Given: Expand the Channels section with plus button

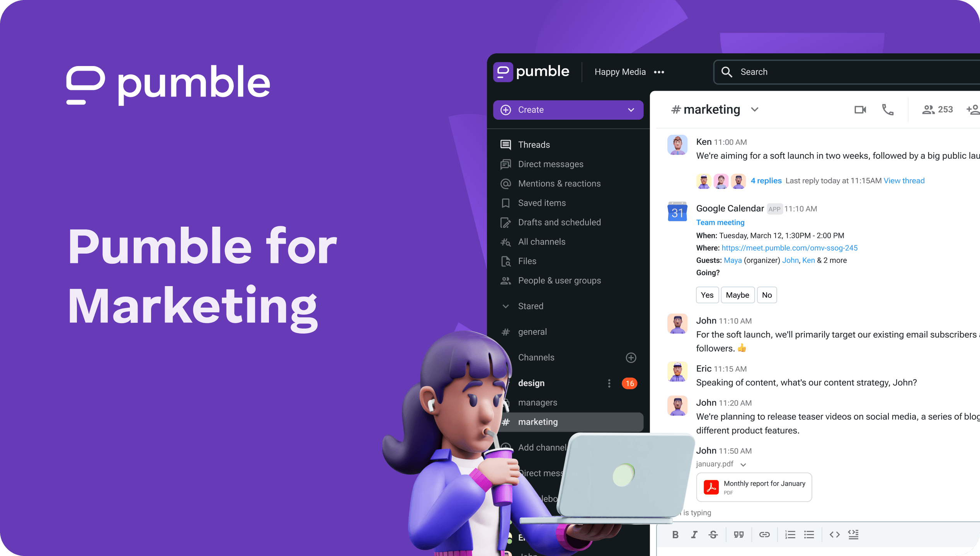Looking at the screenshot, I should [630, 357].
